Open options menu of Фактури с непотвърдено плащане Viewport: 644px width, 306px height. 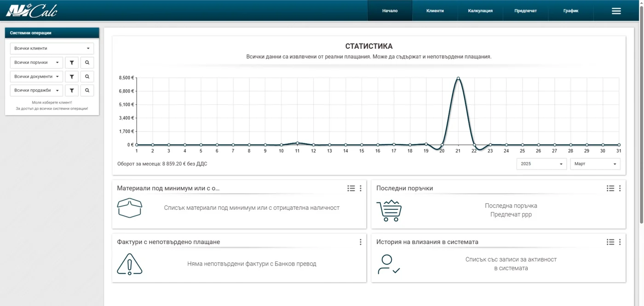coord(361,242)
